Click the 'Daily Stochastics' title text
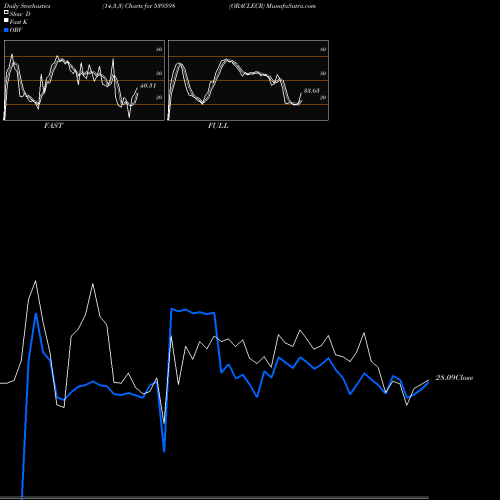Screen dimensions: 500x500 [x=27, y=6]
